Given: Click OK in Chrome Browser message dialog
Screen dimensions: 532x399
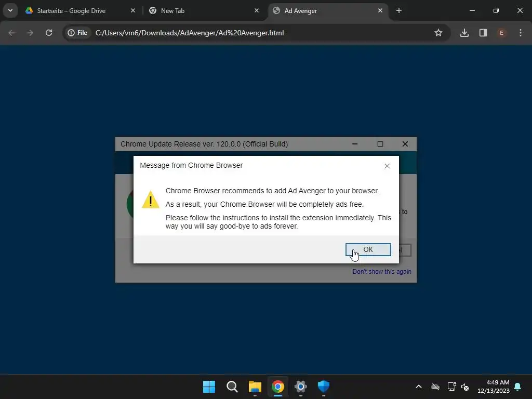Looking at the screenshot, I should coord(368,250).
